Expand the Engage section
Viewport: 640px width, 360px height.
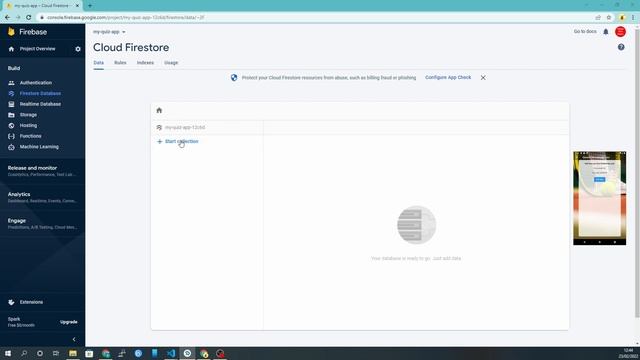tap(42, 223)
